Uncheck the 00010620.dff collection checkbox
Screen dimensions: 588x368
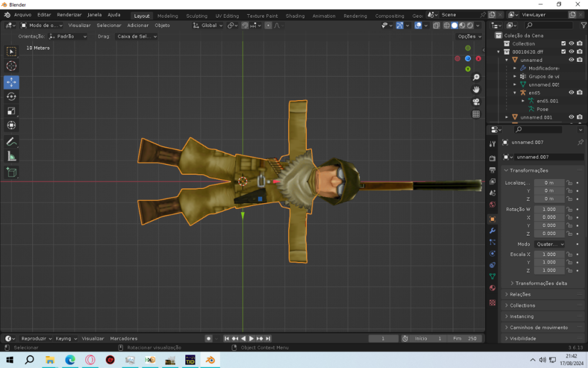[563, 52]
